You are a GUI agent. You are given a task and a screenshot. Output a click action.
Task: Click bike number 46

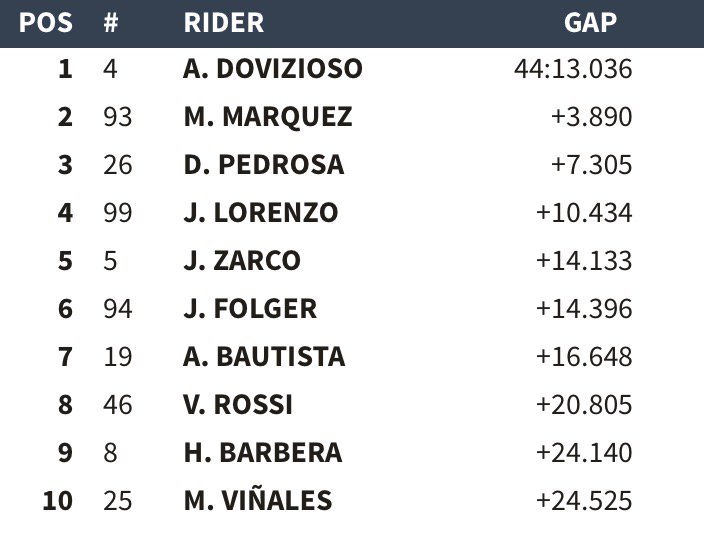[x=117, y=405]
